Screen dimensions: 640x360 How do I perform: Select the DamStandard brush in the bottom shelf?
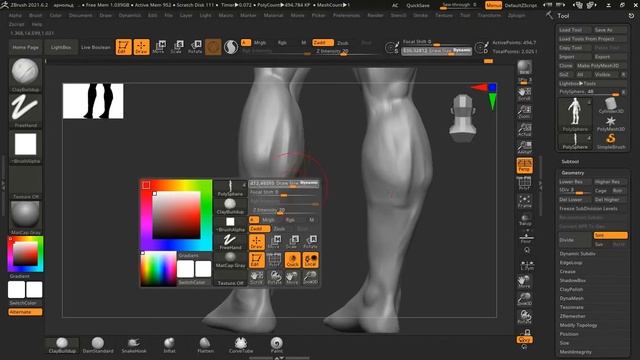(98, 345)
